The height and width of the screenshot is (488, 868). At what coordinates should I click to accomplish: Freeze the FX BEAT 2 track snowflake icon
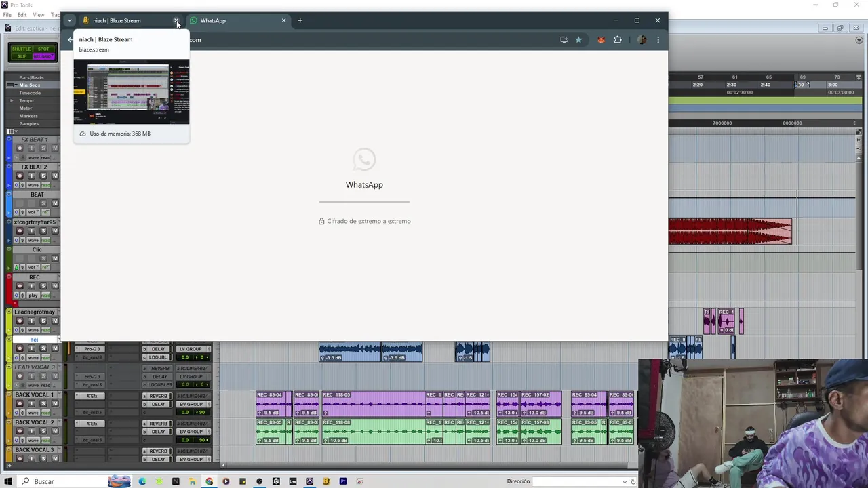[22, 185]
